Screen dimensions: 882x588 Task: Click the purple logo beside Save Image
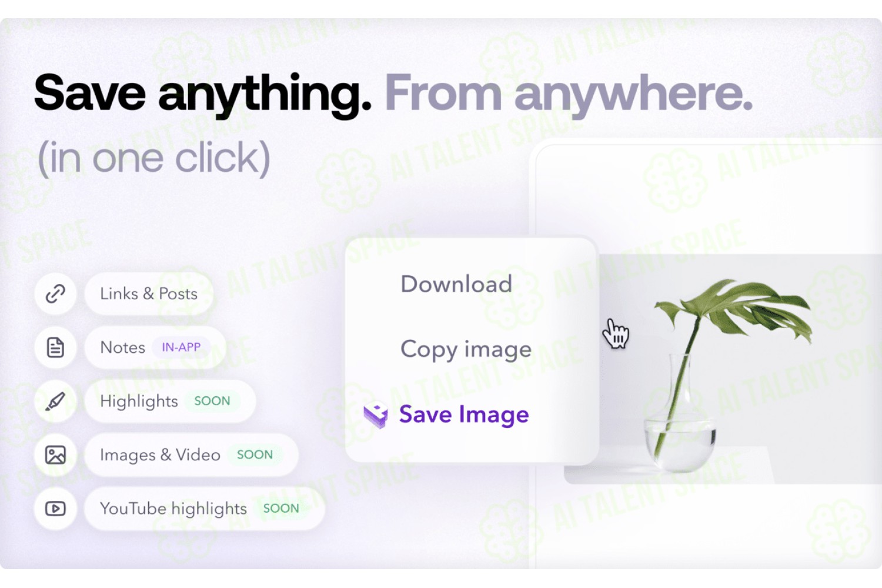pos(376,415)
